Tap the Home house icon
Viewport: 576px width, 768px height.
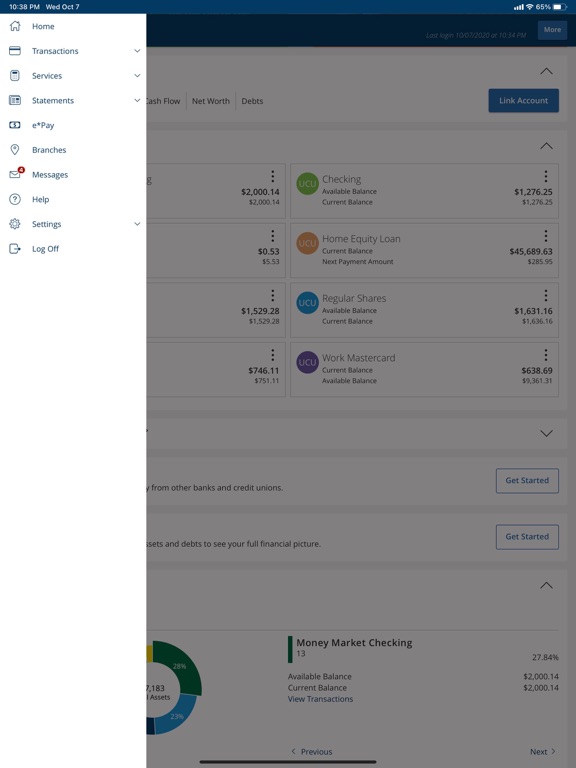pos(15,26)
